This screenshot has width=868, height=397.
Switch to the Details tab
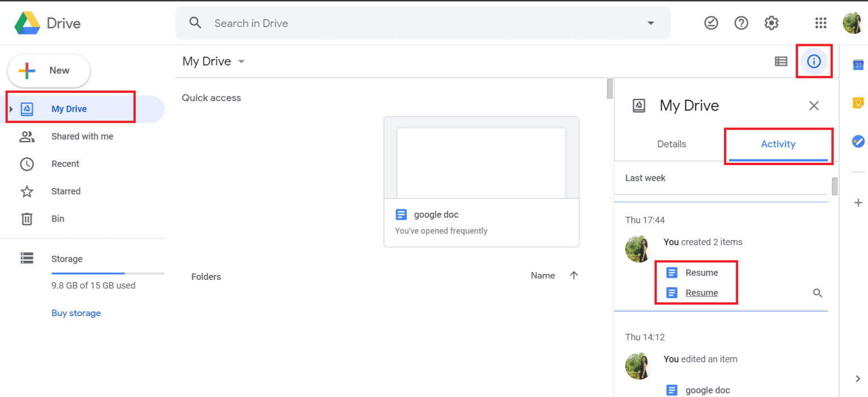pos(671,144)
